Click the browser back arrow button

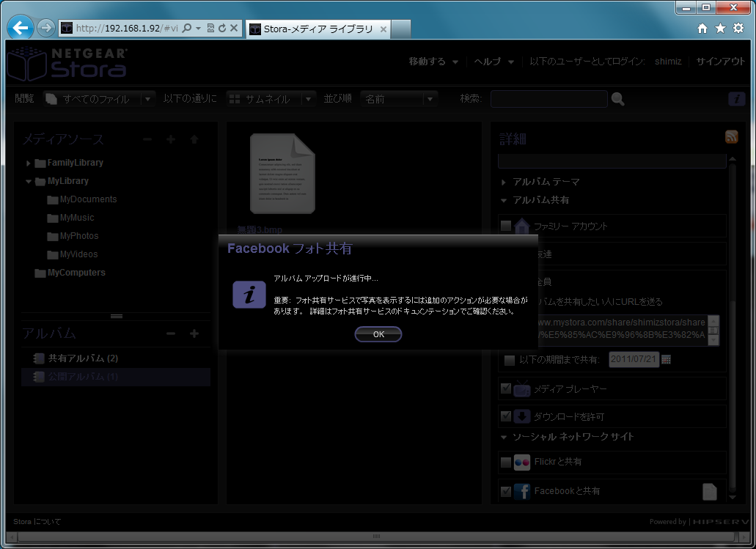(x=21, y=28)
